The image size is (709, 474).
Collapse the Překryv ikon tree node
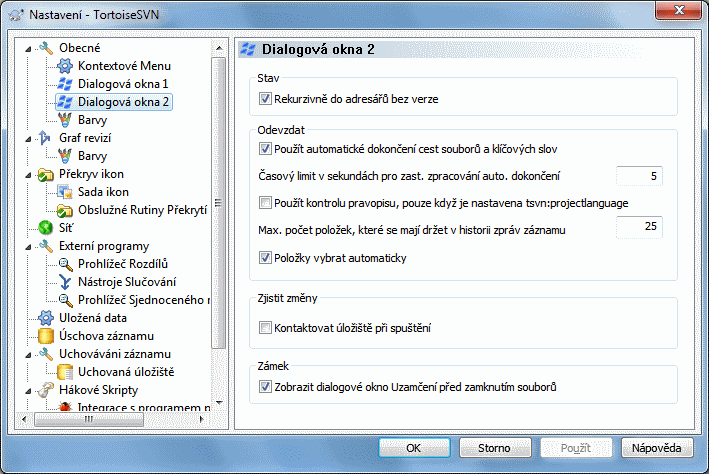coord(28,175)
